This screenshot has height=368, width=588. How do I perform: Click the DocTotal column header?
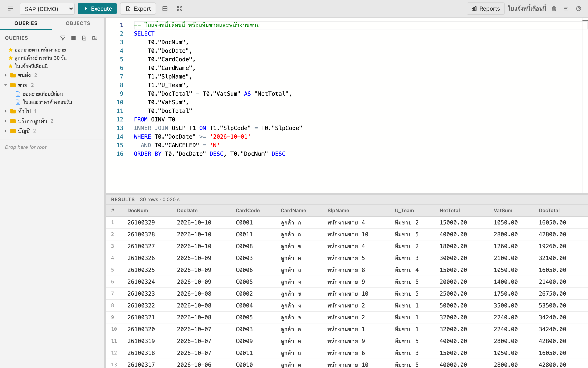549,211
